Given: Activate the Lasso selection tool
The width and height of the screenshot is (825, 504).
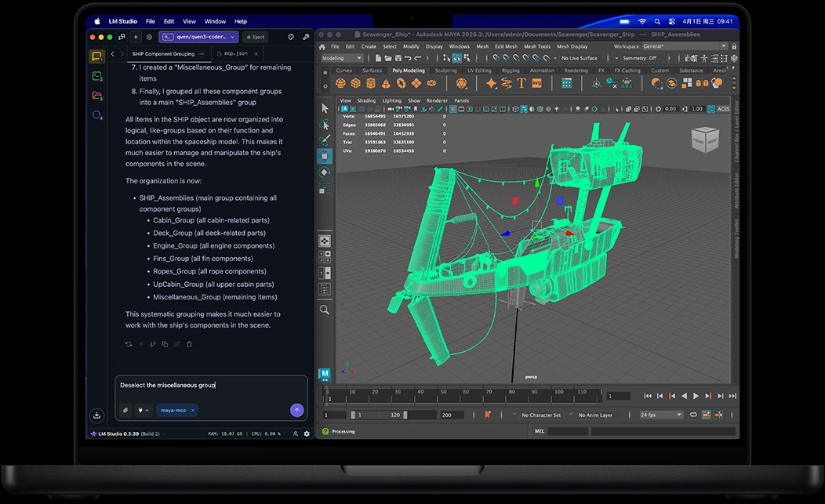Looking at the screenshot, I should tap(325, 125).
